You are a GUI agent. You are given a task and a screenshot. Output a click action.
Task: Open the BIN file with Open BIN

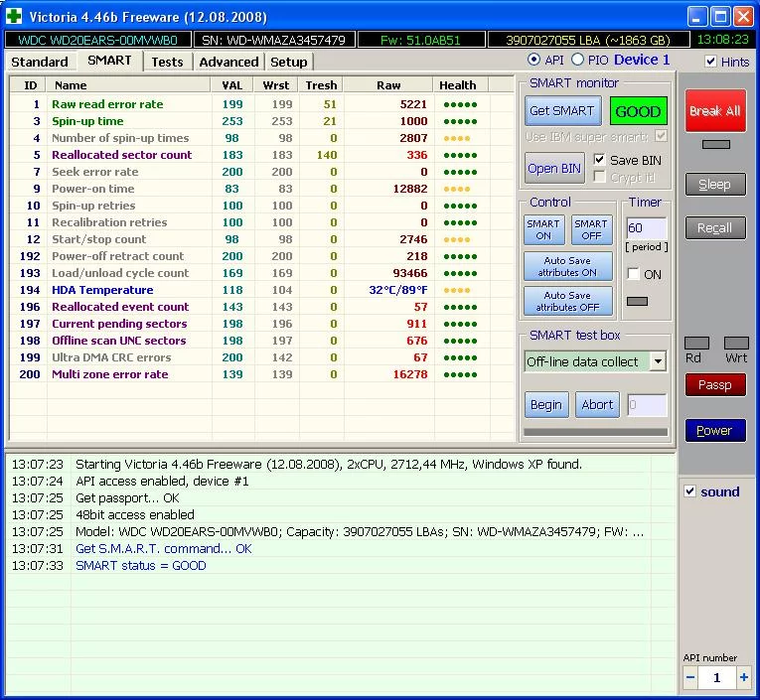click(x=554, y=168)
